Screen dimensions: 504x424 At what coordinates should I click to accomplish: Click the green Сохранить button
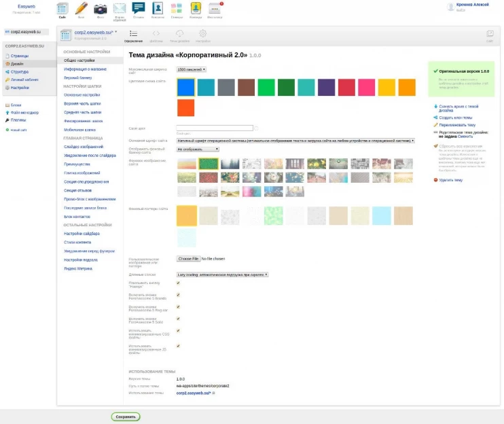click(126, 417)
